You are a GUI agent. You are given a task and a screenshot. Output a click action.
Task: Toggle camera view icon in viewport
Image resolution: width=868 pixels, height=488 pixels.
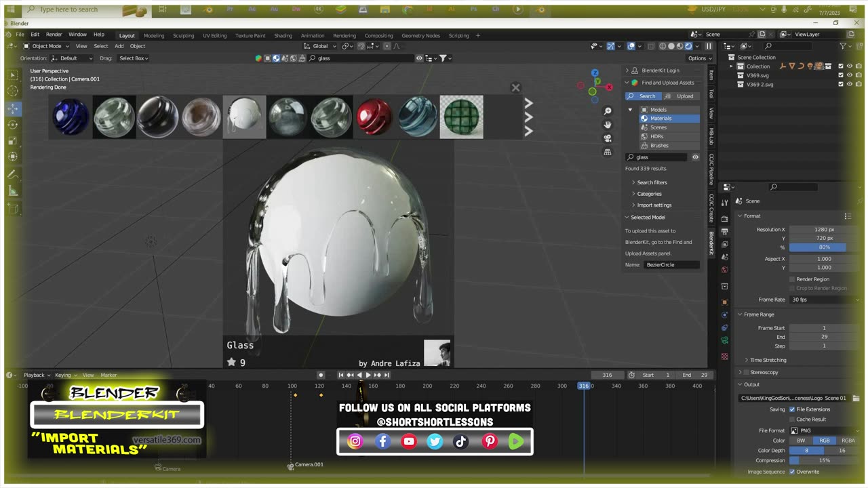click(608, 138)
